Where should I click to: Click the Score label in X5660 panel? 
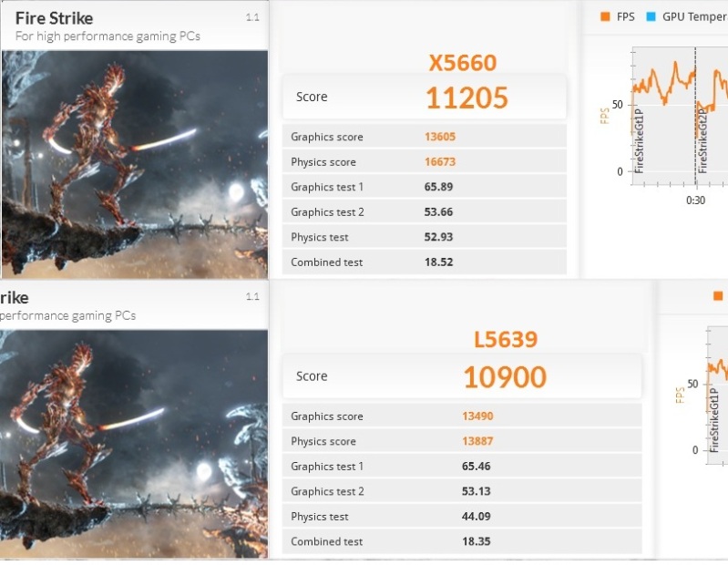312,97
